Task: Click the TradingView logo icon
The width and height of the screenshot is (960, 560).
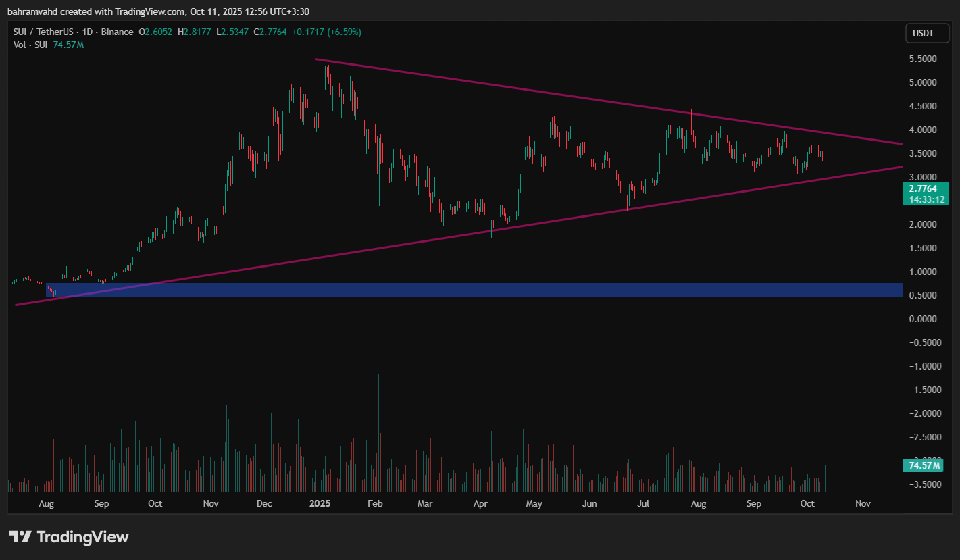Action: [20, 537]
